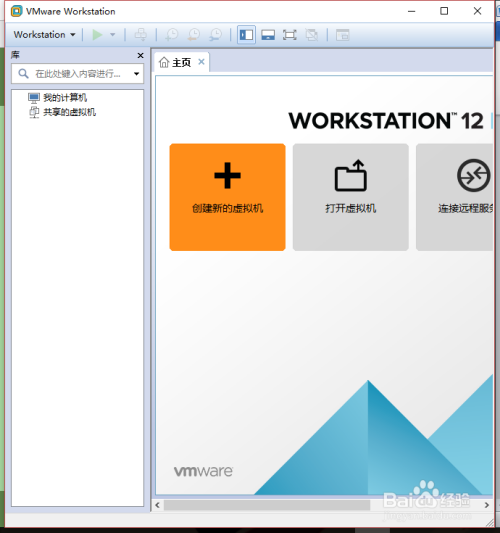Toggle the library sidebar view icon
The width and height of the screenshot is (500, 533).
point(246,35)
